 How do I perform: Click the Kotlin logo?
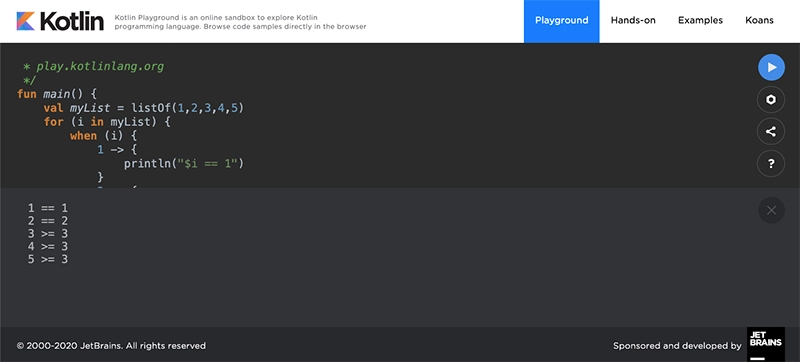tap(60, 21)
